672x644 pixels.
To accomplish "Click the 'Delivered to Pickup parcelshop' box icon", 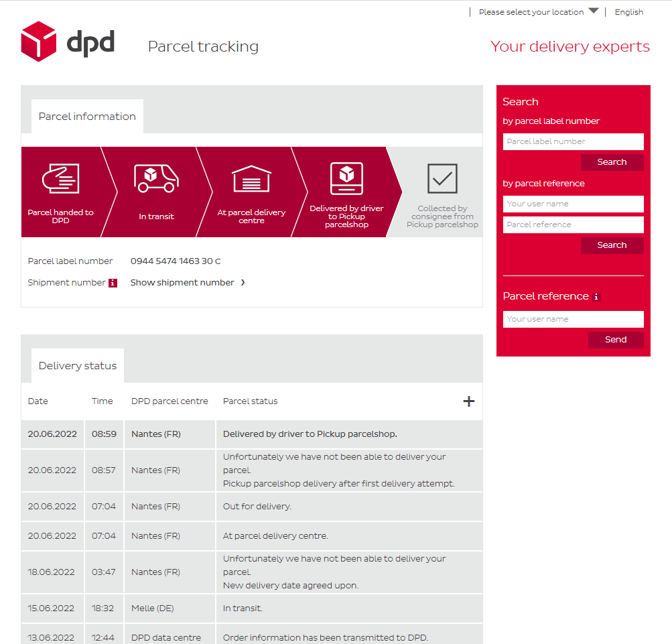I will tap(346, 178).
